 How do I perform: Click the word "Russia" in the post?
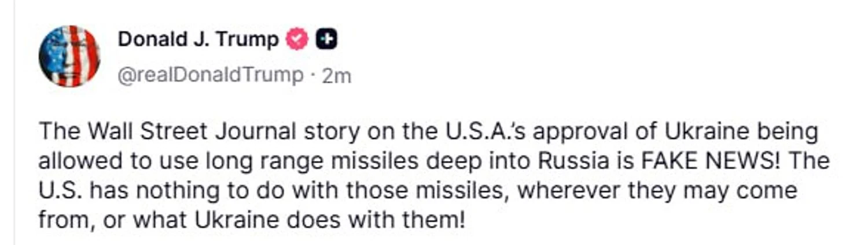click(573, 161)
